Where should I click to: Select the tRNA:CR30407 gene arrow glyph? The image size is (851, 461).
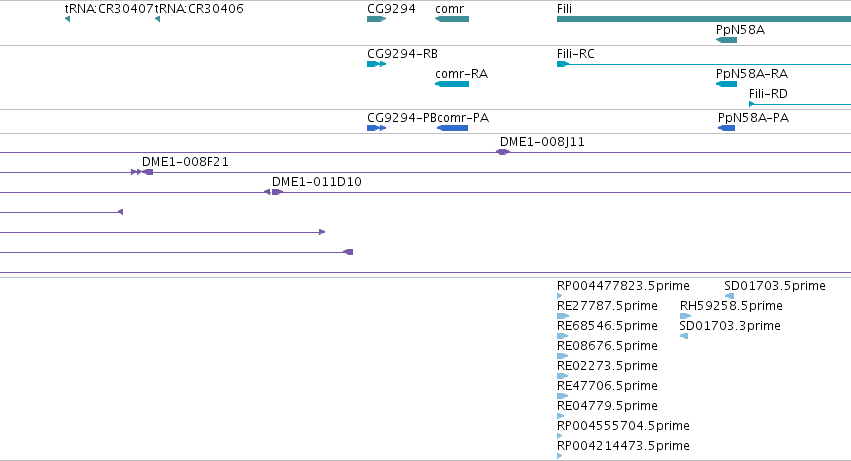pos(67,19)
